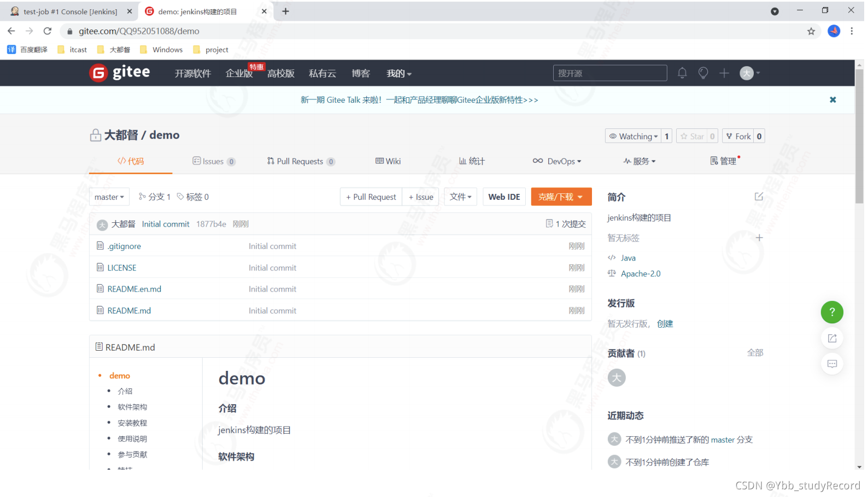Click the 搜开源 search field
The image size is (868, 497).
tap(610, 73)
